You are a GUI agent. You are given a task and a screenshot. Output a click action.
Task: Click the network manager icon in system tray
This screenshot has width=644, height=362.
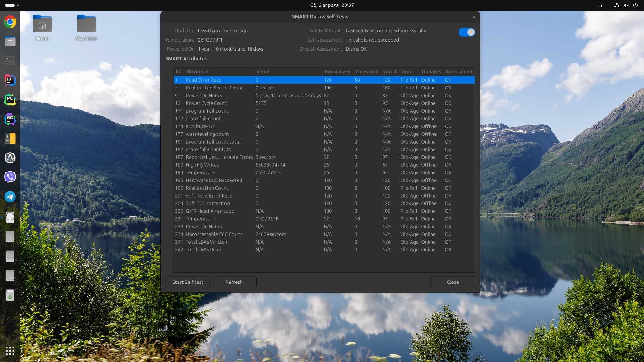[x=616, y=5]
